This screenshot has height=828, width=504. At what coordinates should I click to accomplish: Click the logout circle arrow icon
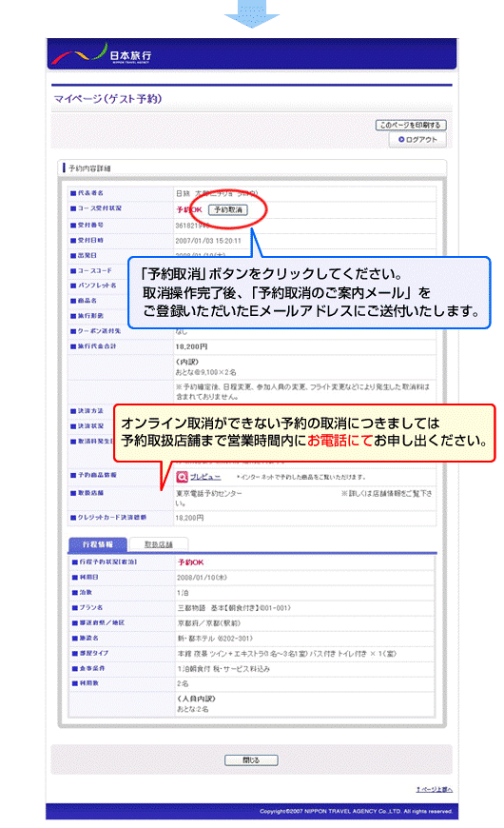click(x=401, y=139)
